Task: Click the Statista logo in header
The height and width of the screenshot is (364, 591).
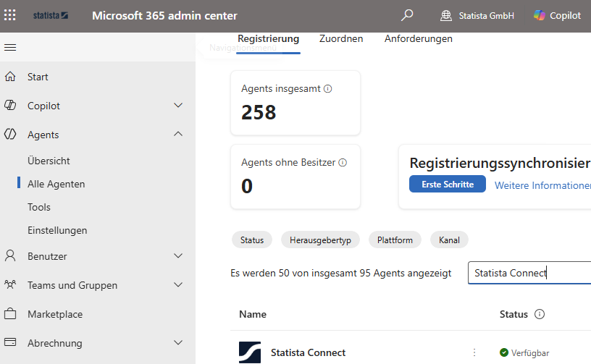Action: (x=51, y=15)
